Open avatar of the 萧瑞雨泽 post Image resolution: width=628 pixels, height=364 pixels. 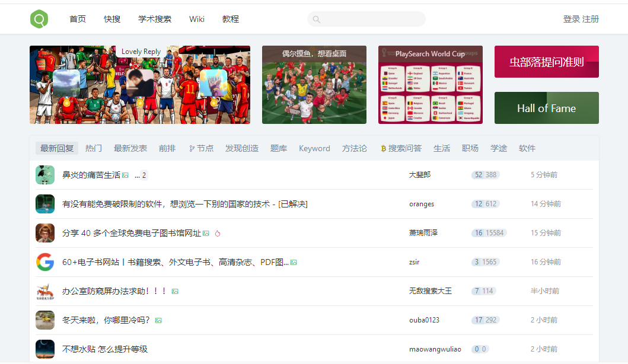click(x=45, y=233)
